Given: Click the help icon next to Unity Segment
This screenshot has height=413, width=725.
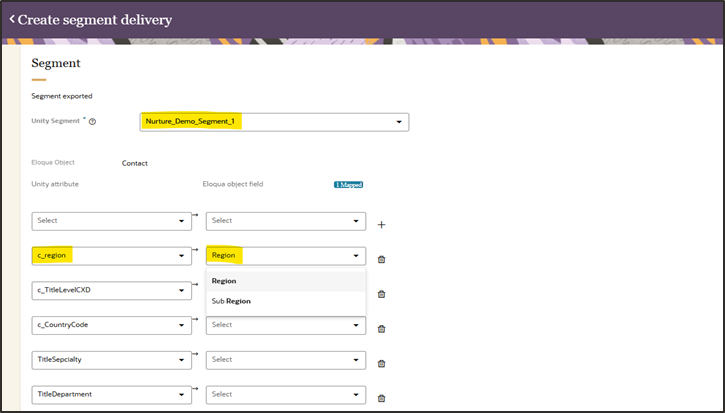Looking at the screenshot, I should coord(93,122).
